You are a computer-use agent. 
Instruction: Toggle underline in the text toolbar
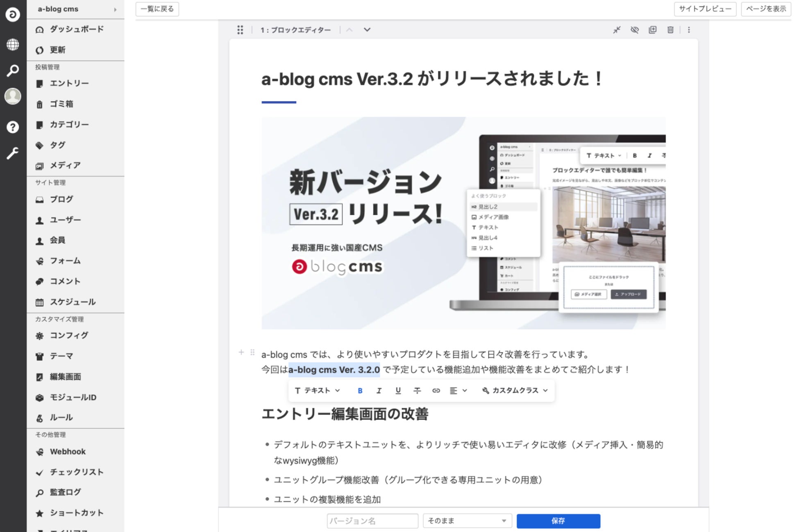pyautogui.click(x=398, y=391)
